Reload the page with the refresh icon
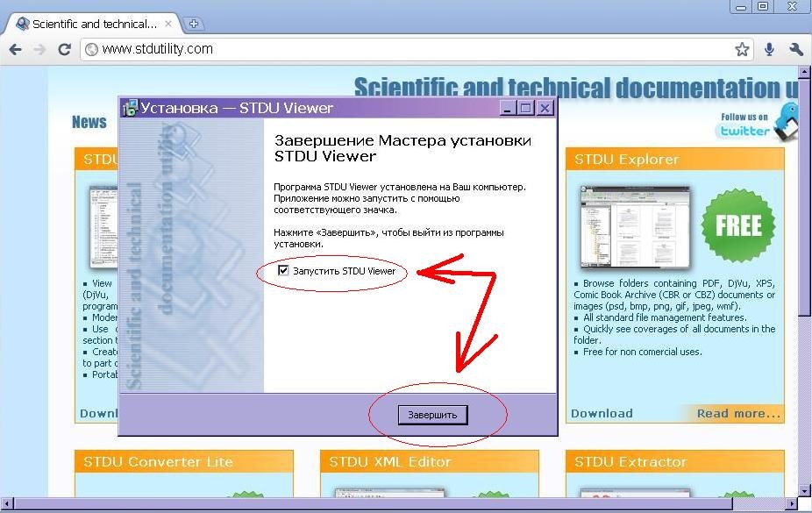This screenshot has width=812, height=513. (64, 50)
